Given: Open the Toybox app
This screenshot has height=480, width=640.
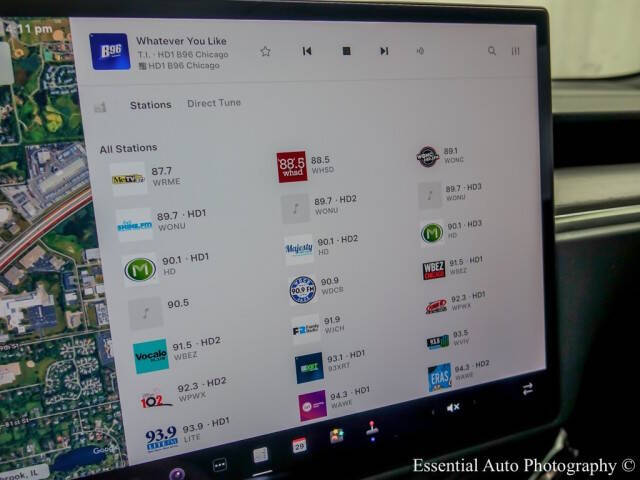Looking at the screenshot, I should (337, 436).
